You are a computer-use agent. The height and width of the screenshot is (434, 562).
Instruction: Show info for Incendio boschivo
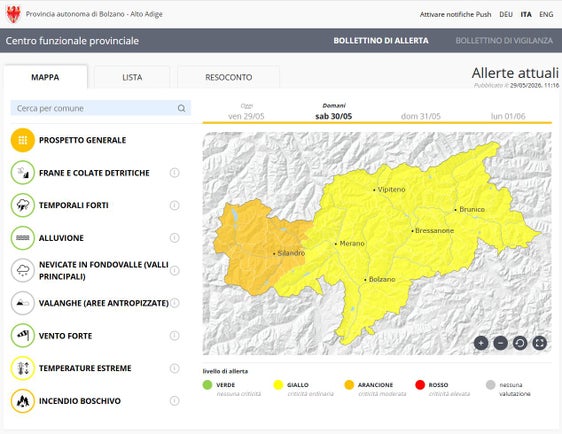click(x=175, y=401)
